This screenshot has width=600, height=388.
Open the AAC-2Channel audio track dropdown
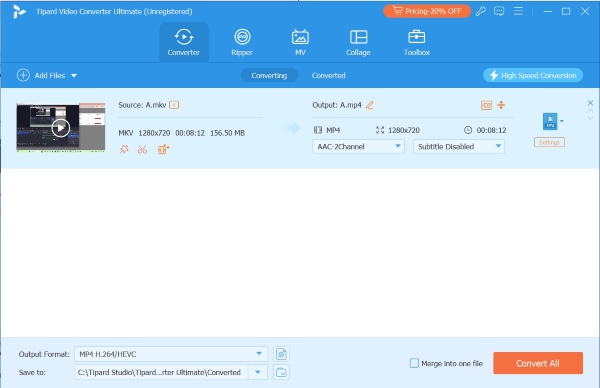[x=358, y=147]
